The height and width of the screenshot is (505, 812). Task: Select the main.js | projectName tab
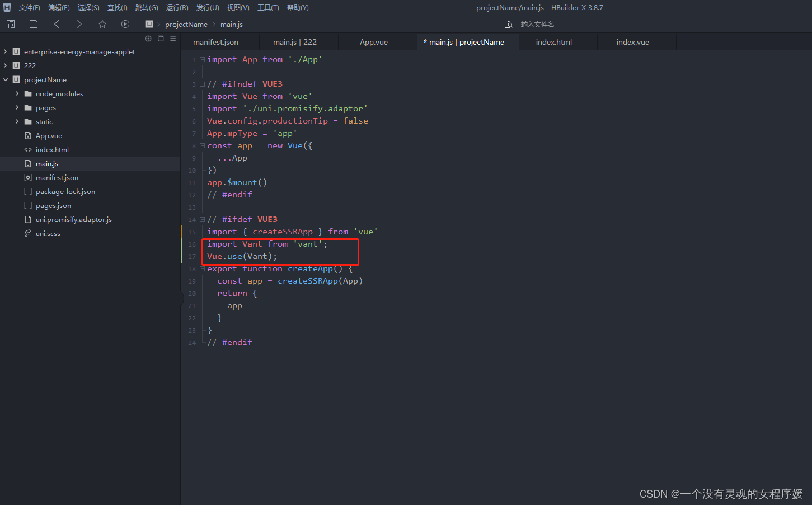468,42
